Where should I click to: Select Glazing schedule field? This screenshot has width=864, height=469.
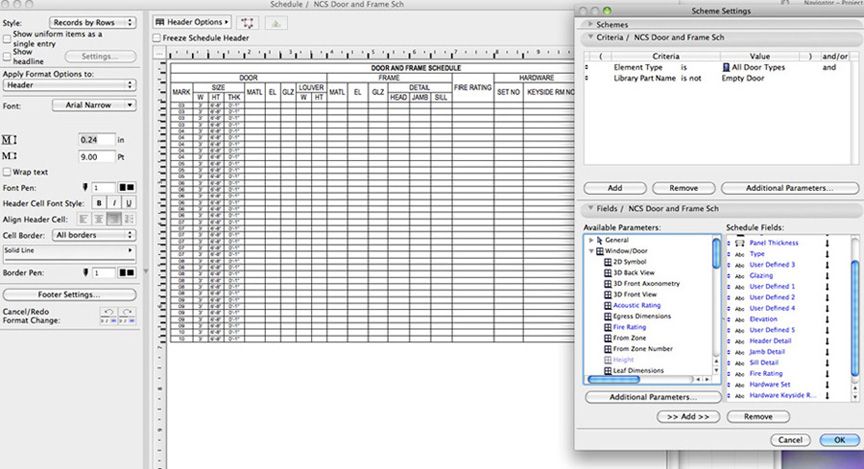tap(761, 276)
